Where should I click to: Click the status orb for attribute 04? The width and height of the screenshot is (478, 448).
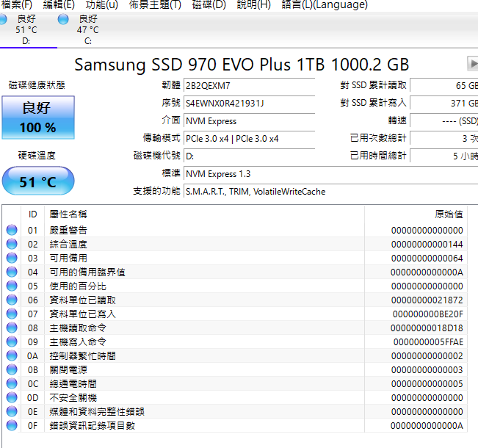[x=12, y=272]
